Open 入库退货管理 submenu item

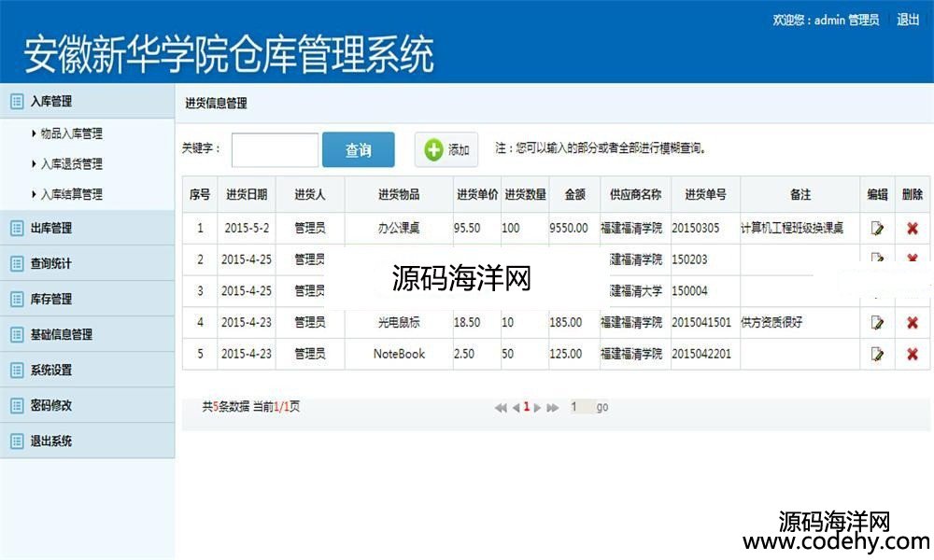(71, 164)
